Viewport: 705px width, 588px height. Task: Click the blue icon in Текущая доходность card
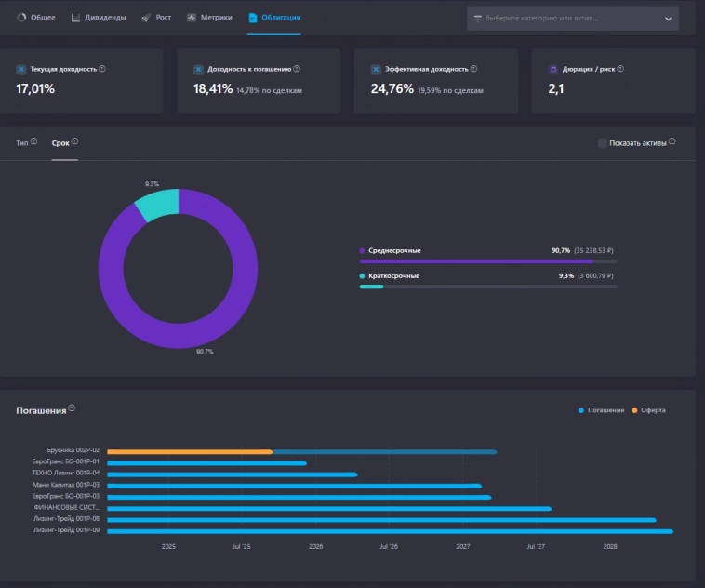point(21,69)
